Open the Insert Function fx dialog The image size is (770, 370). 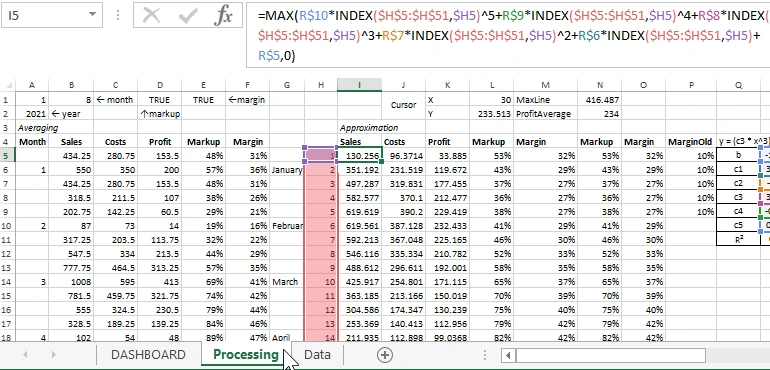[x=223, y=16]
